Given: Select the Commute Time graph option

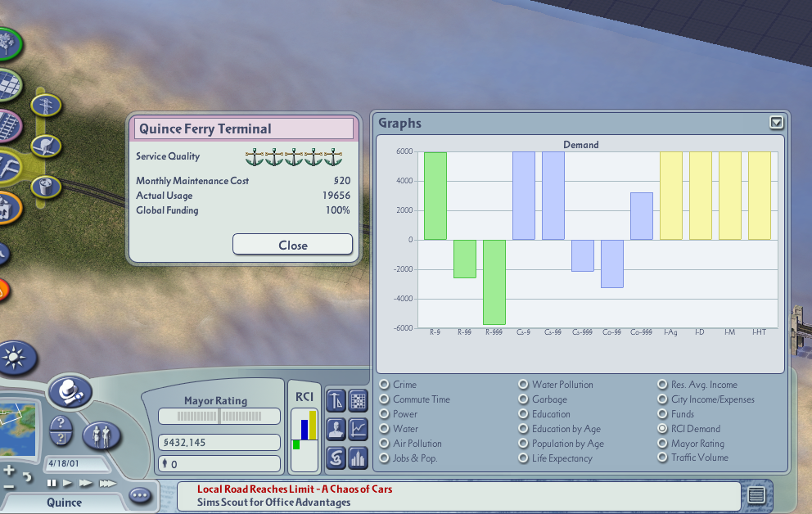Looking at the screenshot, I should (x=384, y=399).
